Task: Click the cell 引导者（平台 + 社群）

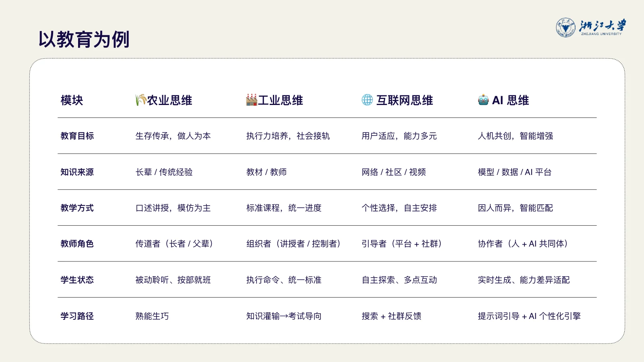Action: point(402,244)
